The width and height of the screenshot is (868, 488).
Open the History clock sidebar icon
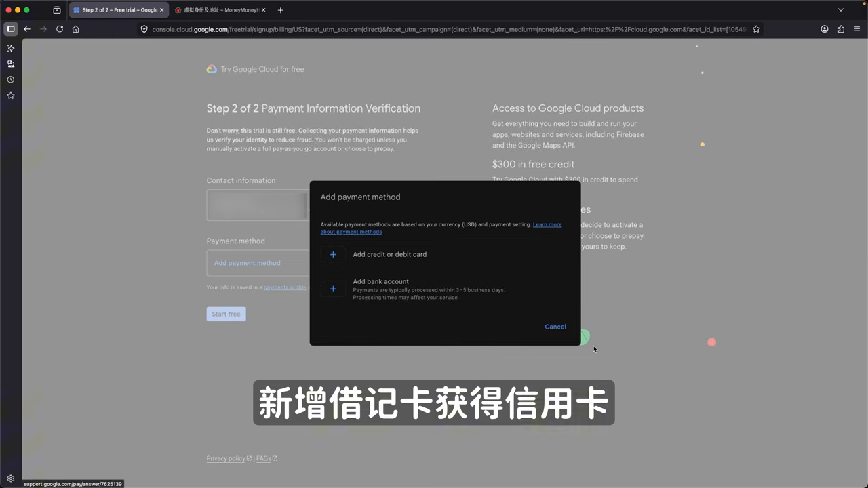click(11, 79)
